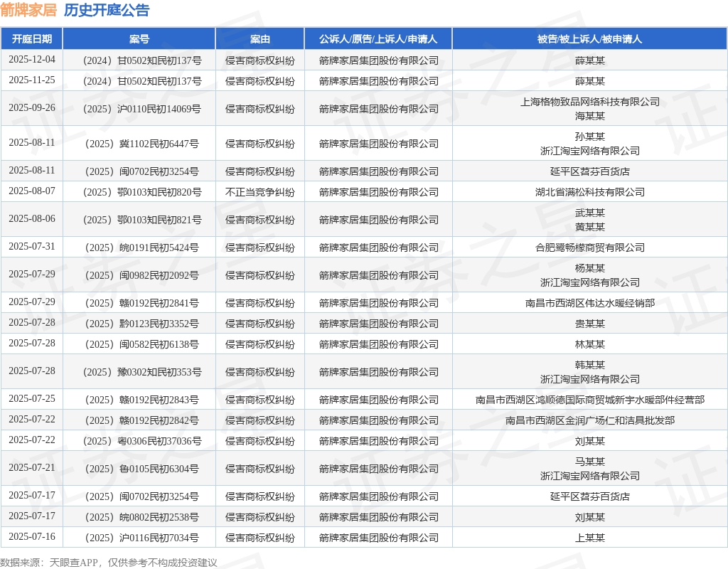Open case number 沪0110民初14069号
Screen dimensions: 728x569
[139, 109]
